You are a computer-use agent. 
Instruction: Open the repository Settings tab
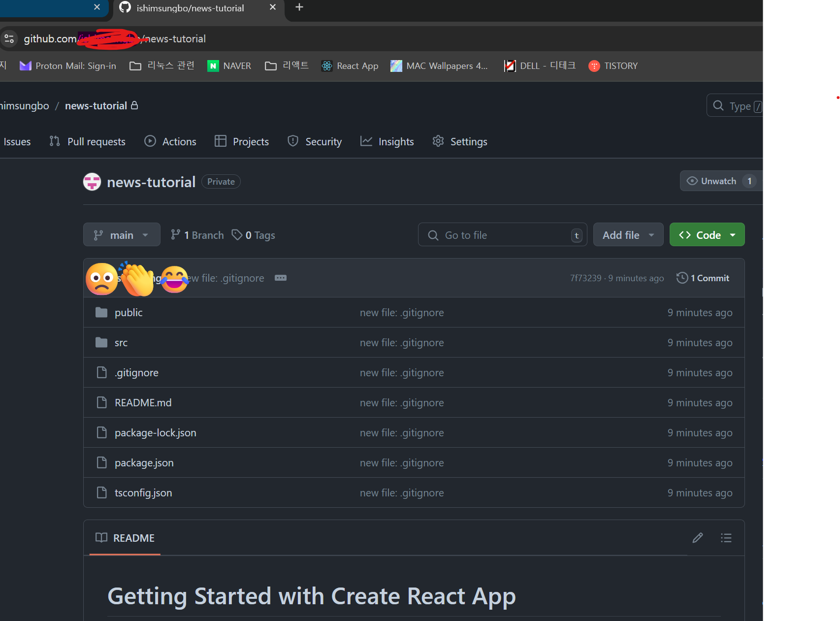[460, 142]
